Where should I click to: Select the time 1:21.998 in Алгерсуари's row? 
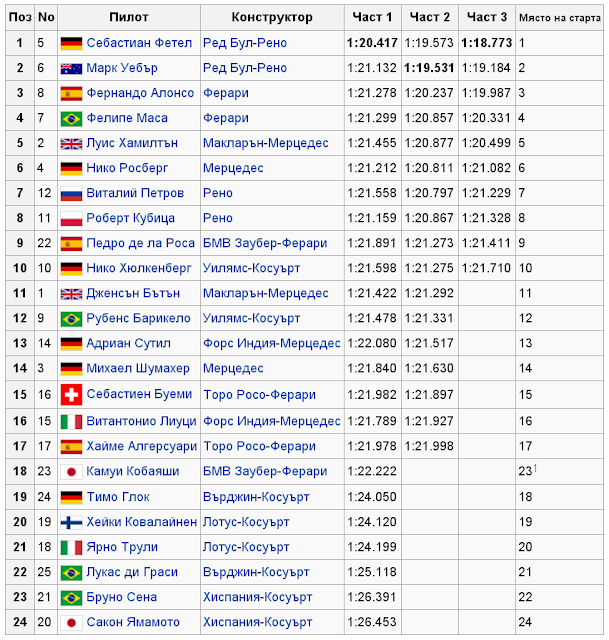click(x=429, y=446)
